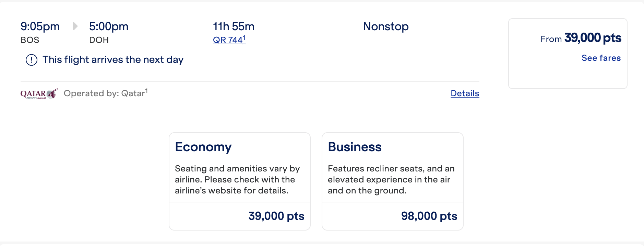Image resolution: width=644 pixels, height=246 pixels.
Task: Click the Economy seating description text
Action: tap(237, 180)
